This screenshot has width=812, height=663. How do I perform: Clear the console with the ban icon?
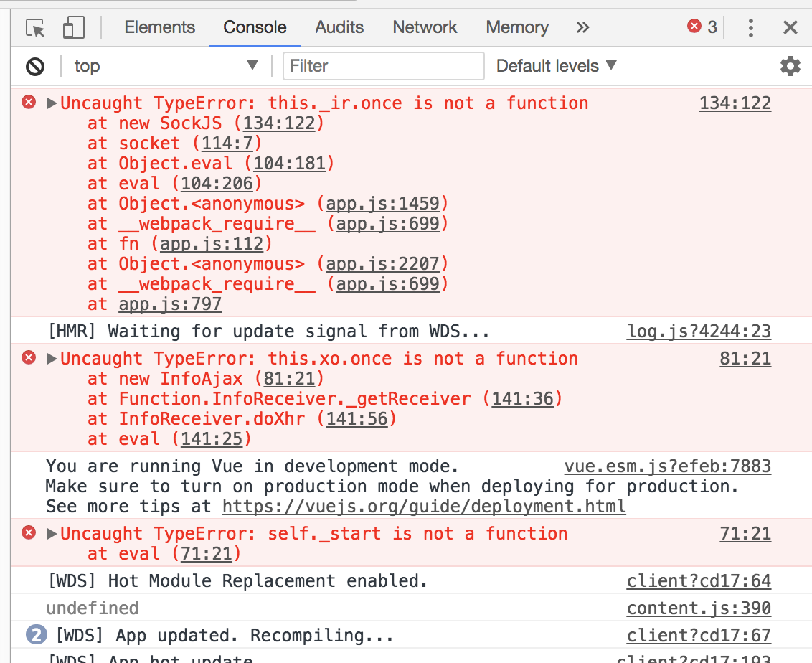35,66
